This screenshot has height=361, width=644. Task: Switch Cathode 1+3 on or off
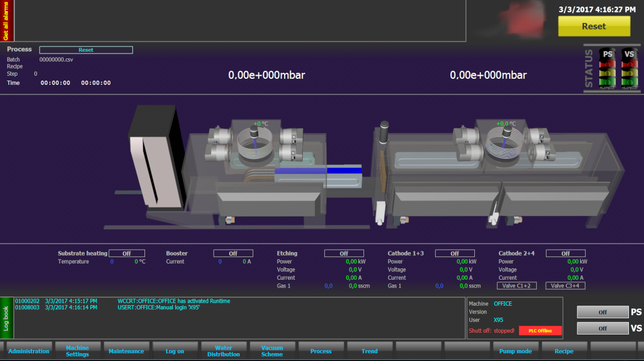[454, 253]
